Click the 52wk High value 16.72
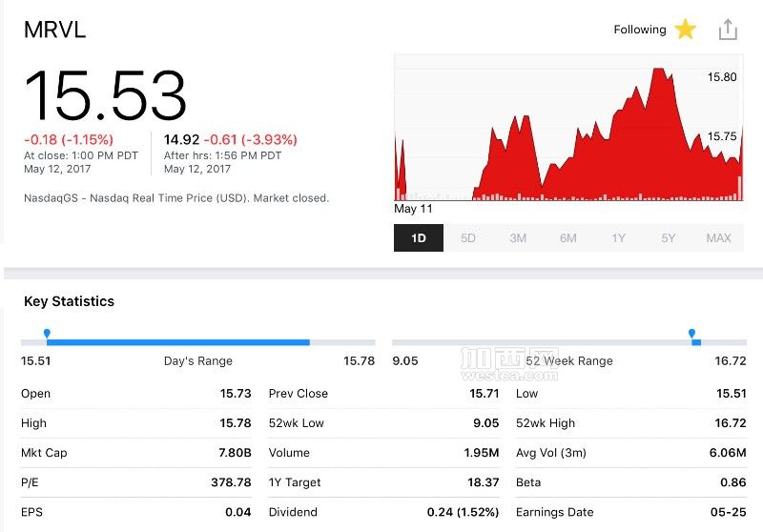Image resolution: width=763 pixels, height=532 pixels. [731, 423]
